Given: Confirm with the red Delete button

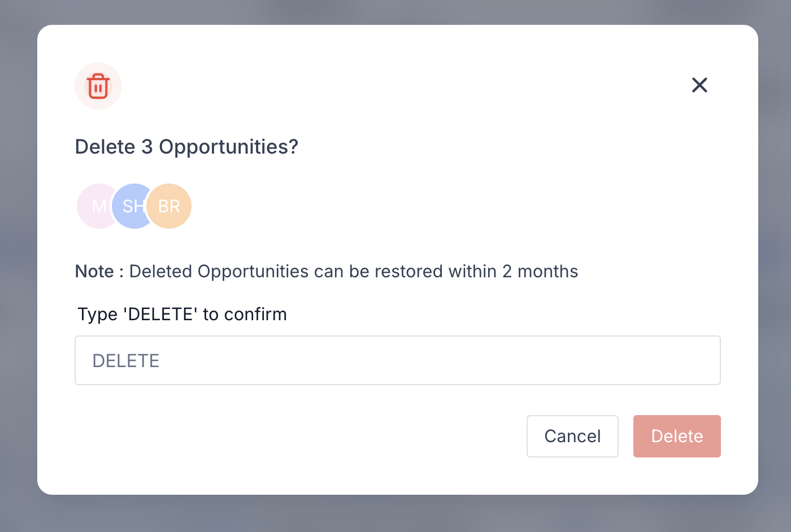Looking at the screenshot, I should 676,436.
